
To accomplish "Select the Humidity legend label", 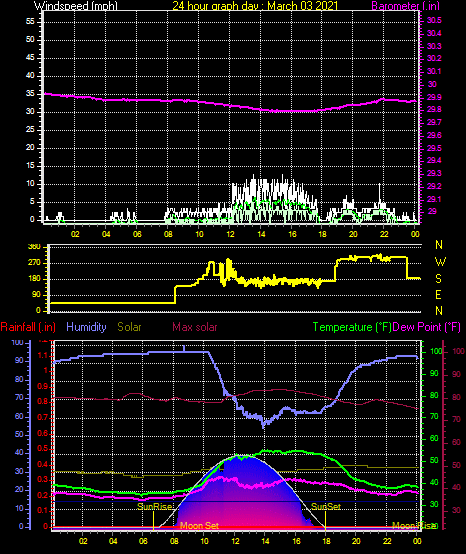I will tap(86, 327).
